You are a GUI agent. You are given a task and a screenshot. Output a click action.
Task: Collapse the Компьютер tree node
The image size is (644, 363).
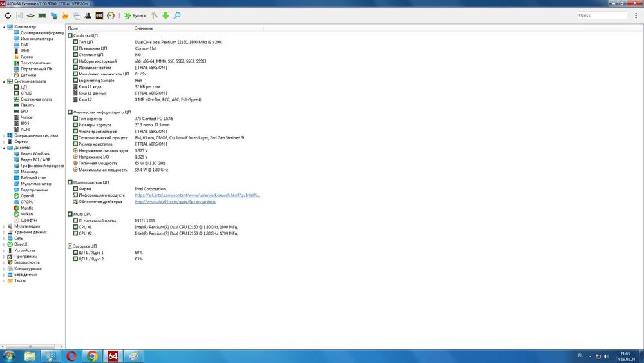click(x=4, y=26)
